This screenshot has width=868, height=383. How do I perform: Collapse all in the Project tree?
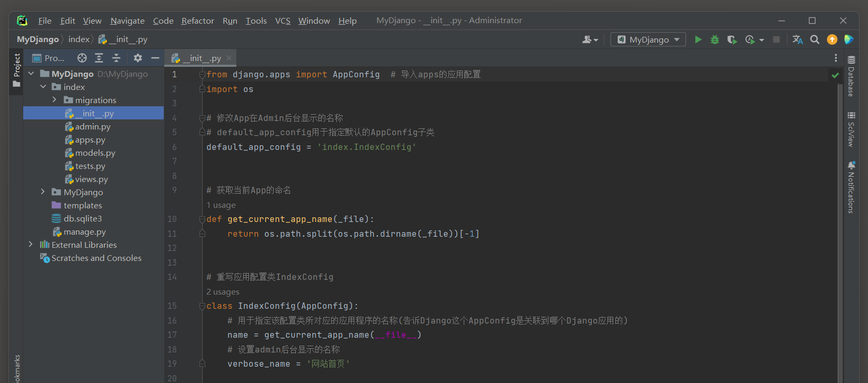click(x=116, y=58)
